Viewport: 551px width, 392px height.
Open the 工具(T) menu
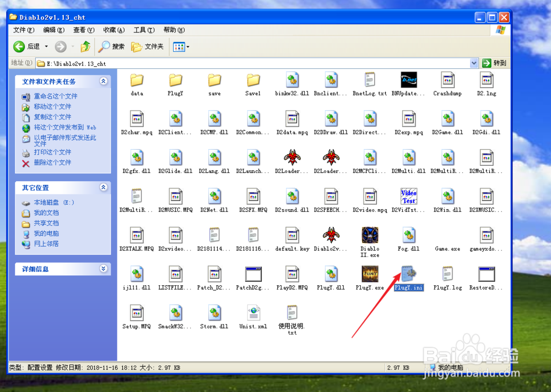coord(144,30)
